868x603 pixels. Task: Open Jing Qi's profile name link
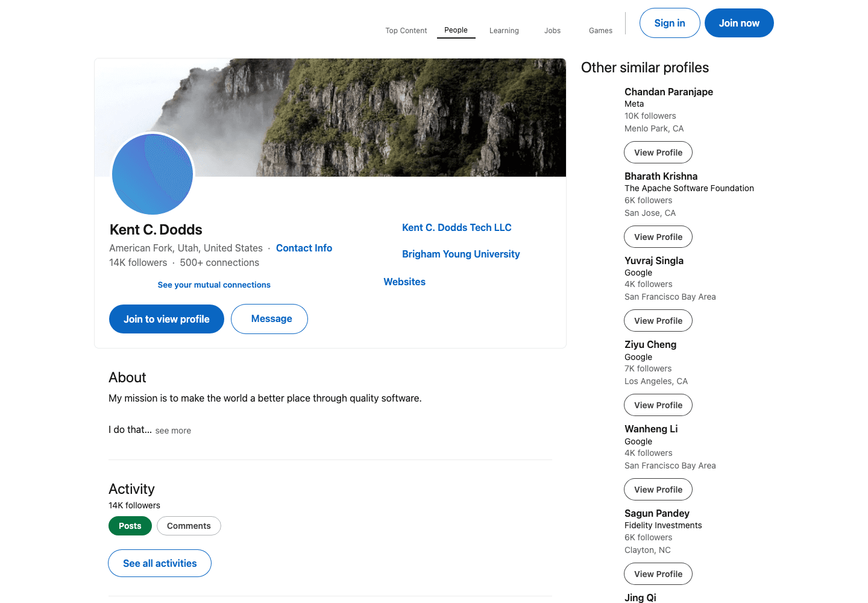coord(640,598)
